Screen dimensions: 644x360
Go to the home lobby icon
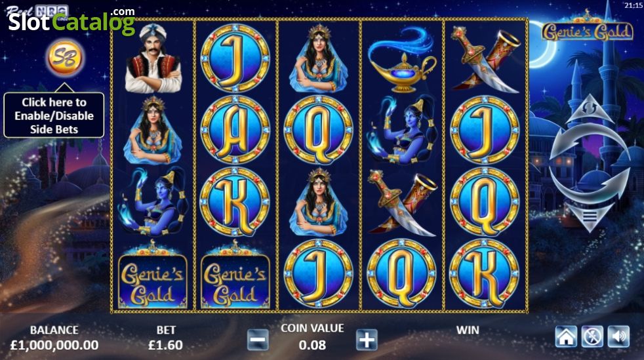pyautogui.click(x=566, y=336)
